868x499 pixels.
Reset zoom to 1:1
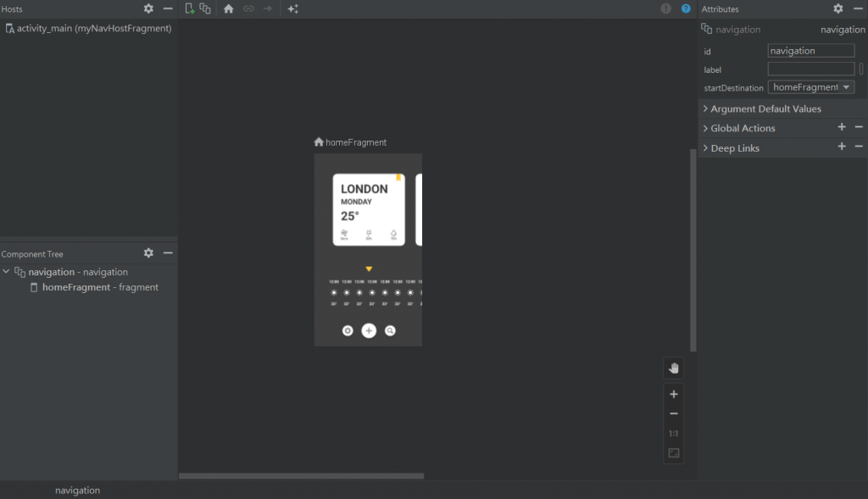click(x=674, y=433)
